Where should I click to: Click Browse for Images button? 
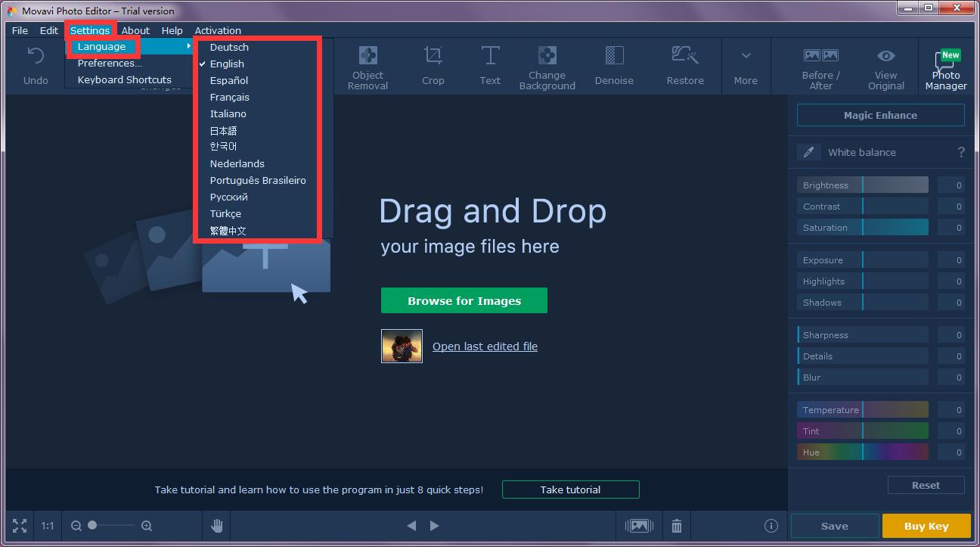[x=464, y=300]
